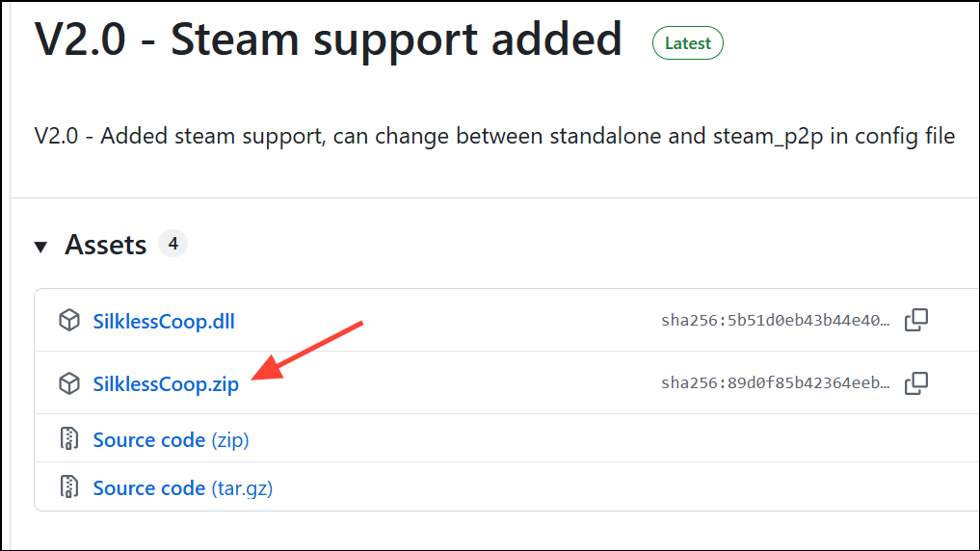Download Source code (zip)
This screenshot has height=551, width=980.
point(171,440)
